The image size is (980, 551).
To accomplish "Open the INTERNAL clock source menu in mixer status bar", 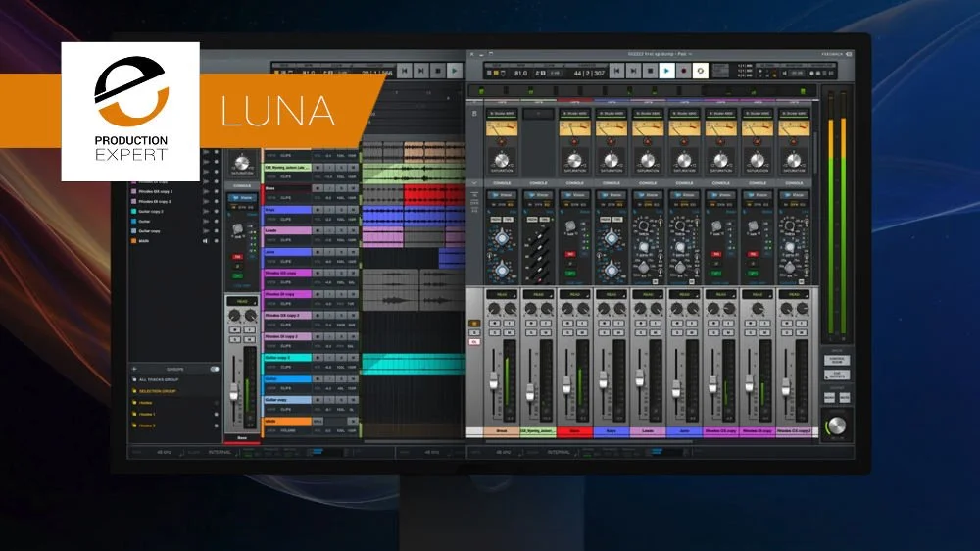I will point(559,452).
